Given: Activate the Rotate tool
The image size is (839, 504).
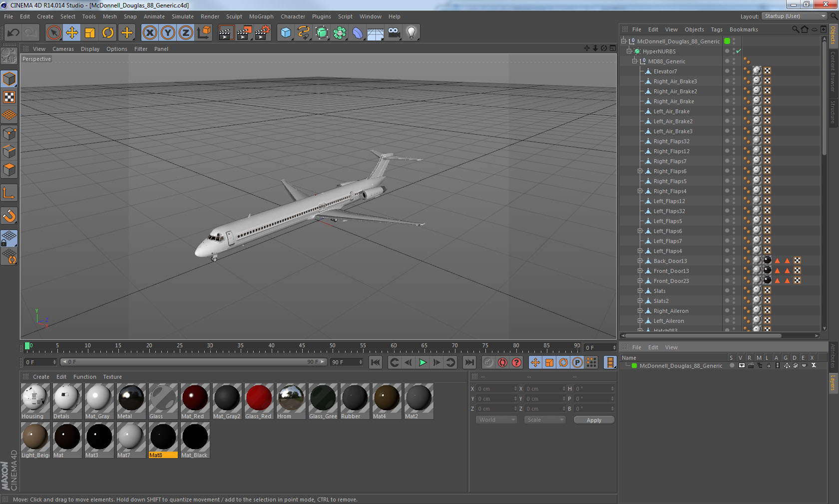Looking at the screenshot, I should click(x=108, y=33).
